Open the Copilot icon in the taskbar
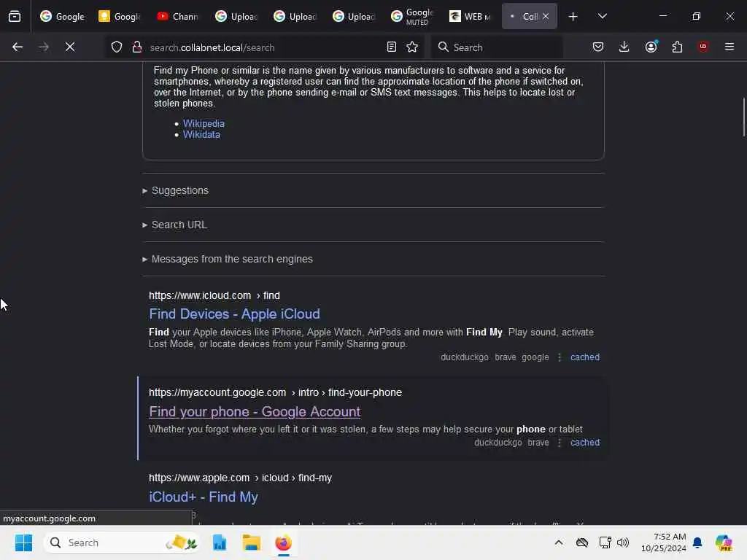 tap(724, 542)
